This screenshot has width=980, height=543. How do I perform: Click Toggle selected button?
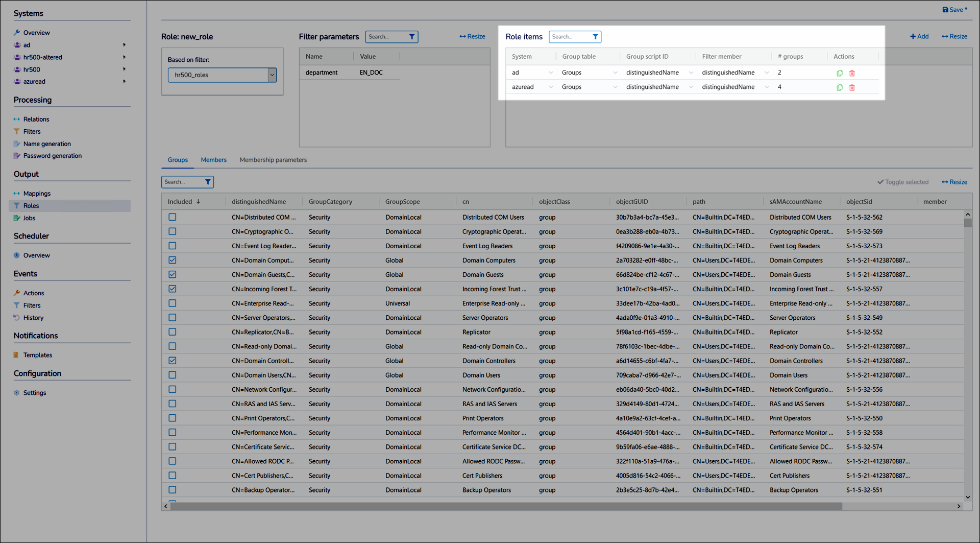pos(902,182)
